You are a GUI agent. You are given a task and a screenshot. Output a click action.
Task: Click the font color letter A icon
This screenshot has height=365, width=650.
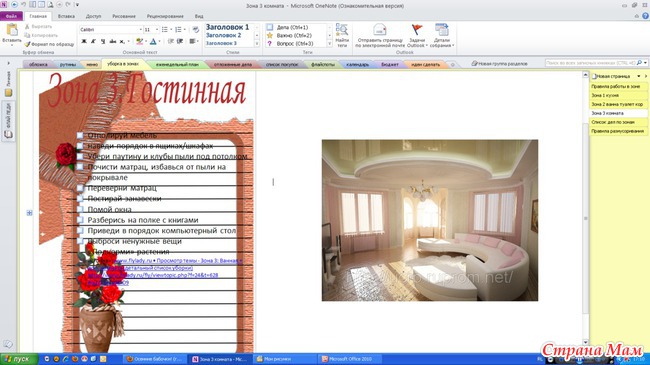153,41
